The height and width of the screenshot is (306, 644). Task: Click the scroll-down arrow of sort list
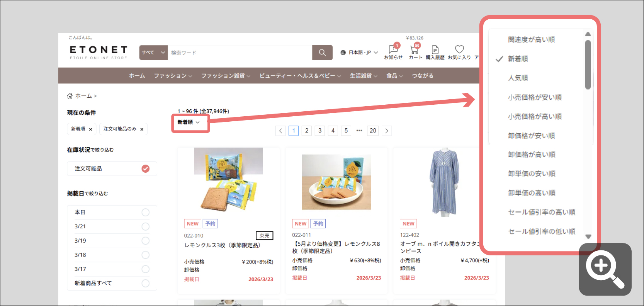[588, 237]
